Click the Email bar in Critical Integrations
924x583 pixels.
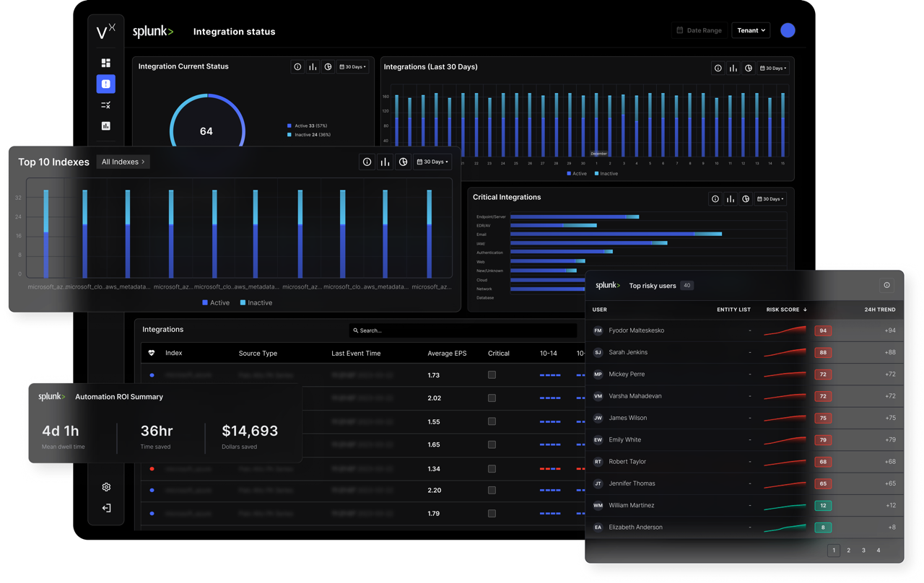tap(616, 234)
